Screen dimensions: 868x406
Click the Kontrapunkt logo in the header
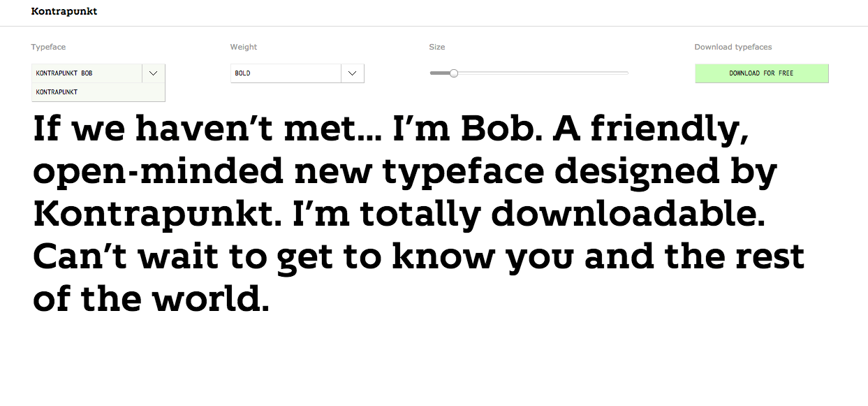click(64, 11)
